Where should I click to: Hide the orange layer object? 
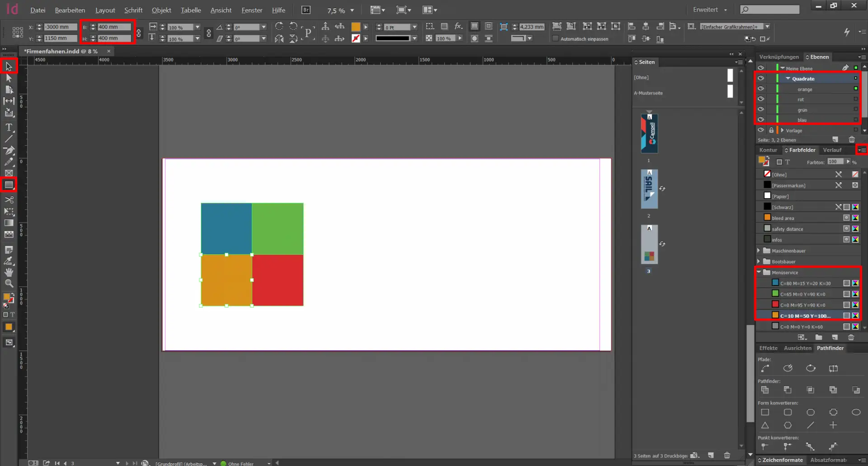(761, 89)
